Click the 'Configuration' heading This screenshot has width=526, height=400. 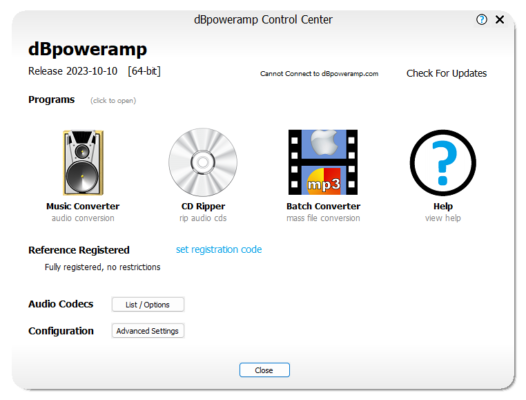point(61,331)
